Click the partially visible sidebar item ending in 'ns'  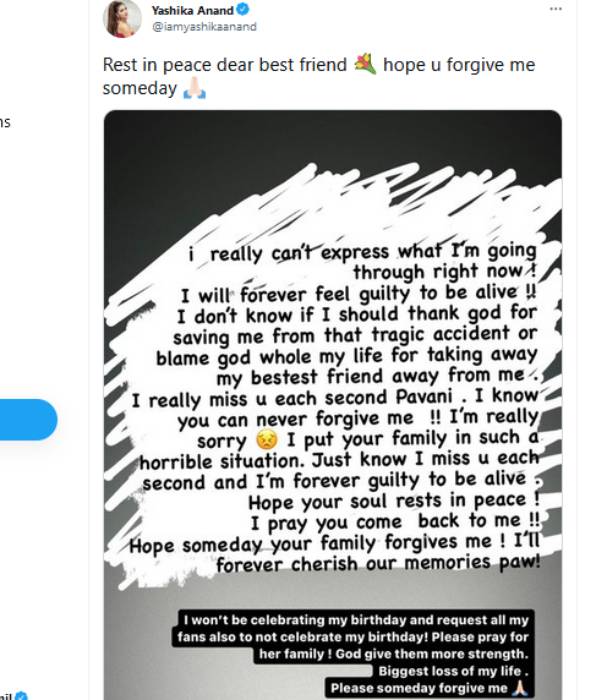[x=5, y=122]
